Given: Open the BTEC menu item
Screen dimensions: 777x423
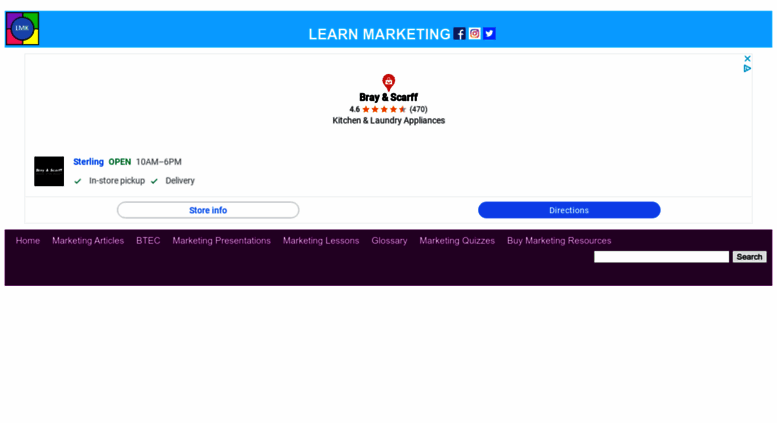Looking at the screenshot, I should [148, 241].
